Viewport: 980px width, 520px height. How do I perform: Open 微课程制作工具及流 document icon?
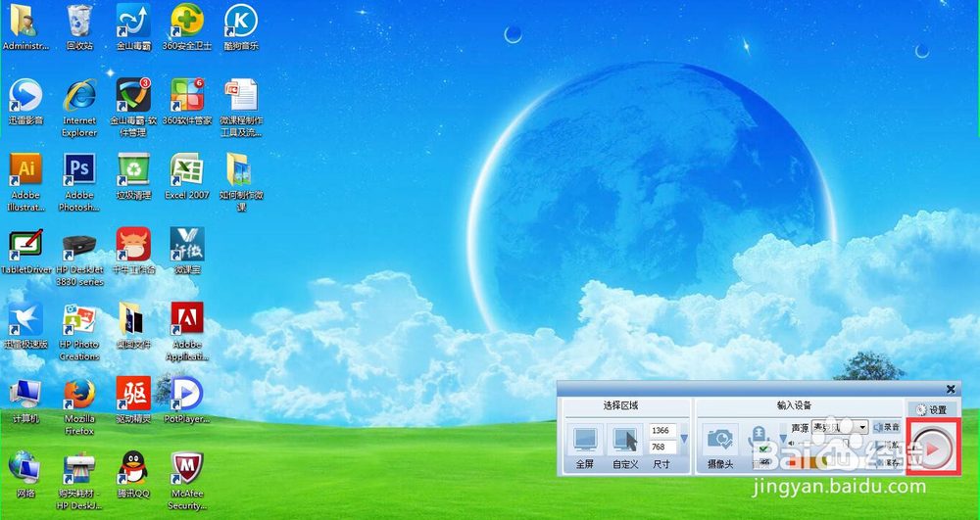coord(241,108)
